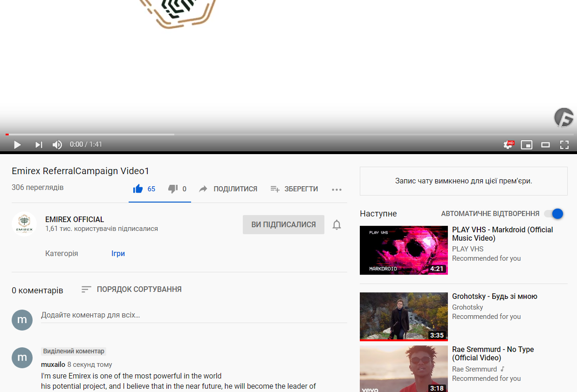Image resolution: width=577 pixels, height=392 pixels.
Task: Click the Запис чату вимкнено message
Action: pos(464,181)
